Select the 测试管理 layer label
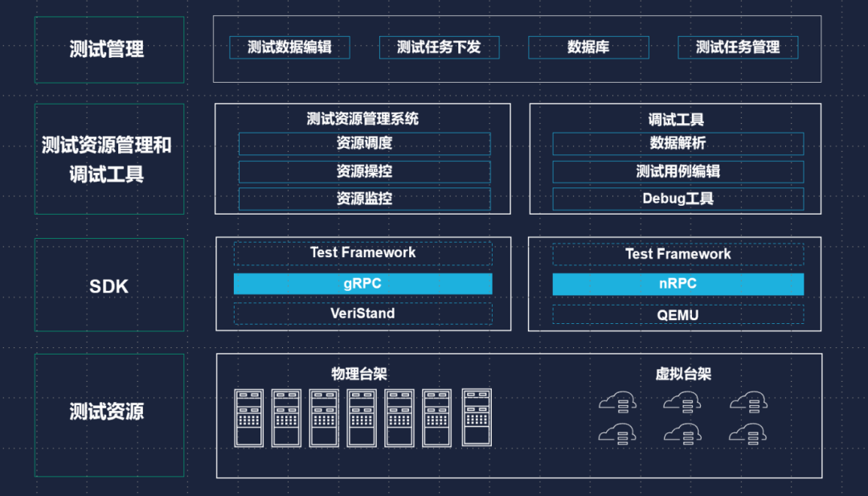 click(108, 50)
